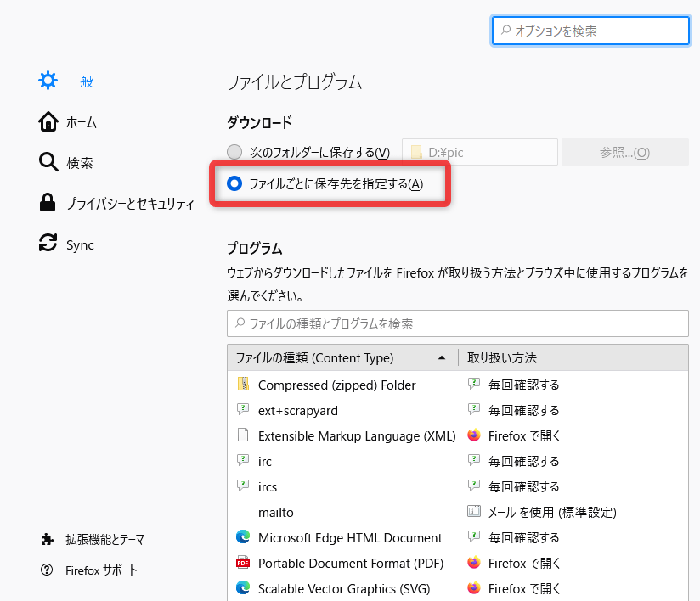Click the icon left of irc
Viewport: 700px width, 601px height.
[243, 460]
